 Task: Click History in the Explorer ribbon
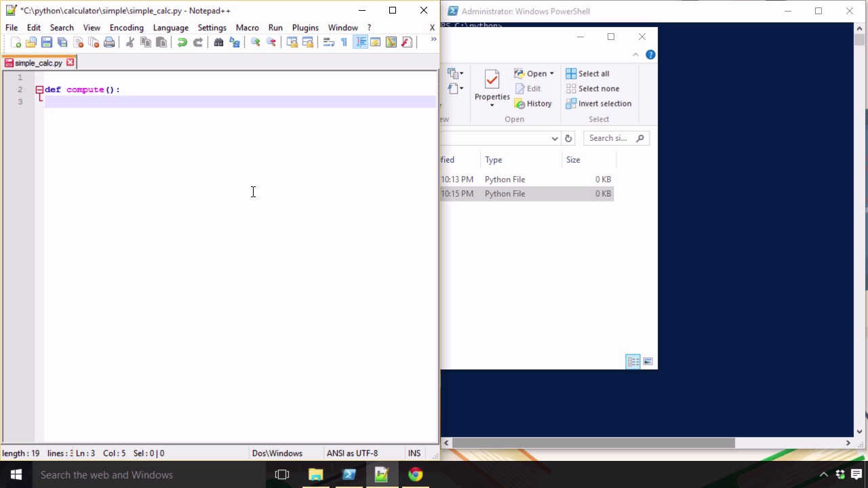tap(533, 104)
